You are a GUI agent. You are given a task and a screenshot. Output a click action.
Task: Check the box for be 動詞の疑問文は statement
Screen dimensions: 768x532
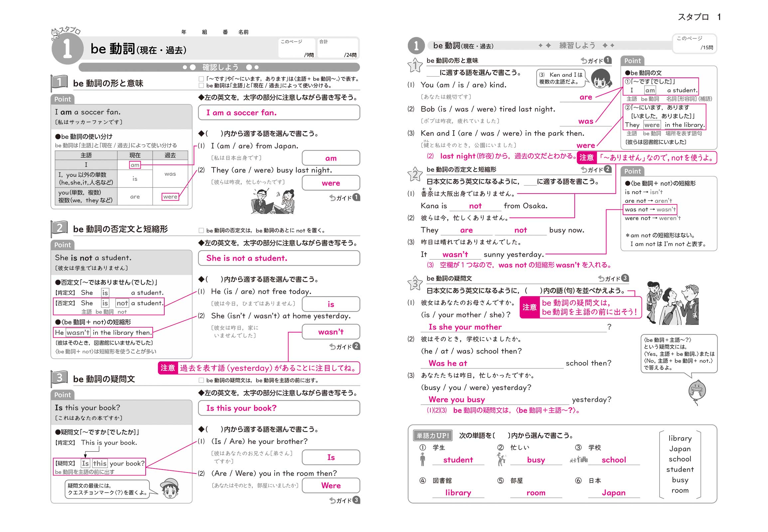201,380
